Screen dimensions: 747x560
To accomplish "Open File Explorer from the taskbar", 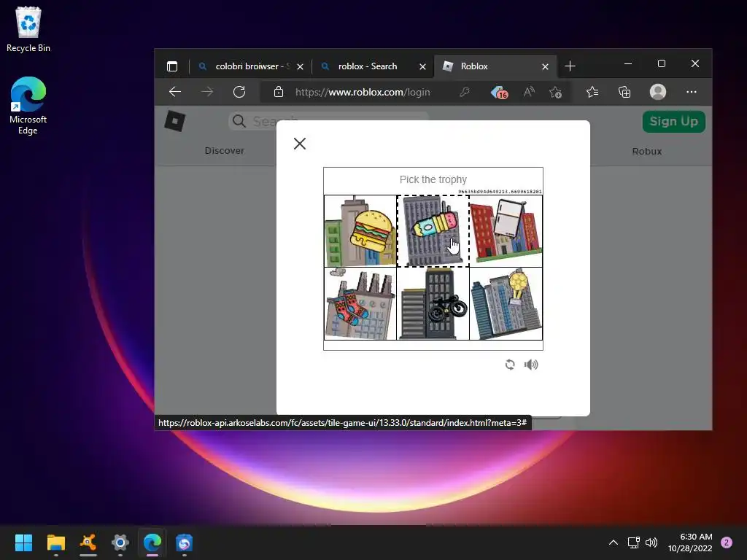I will click(x=55, y=542).
